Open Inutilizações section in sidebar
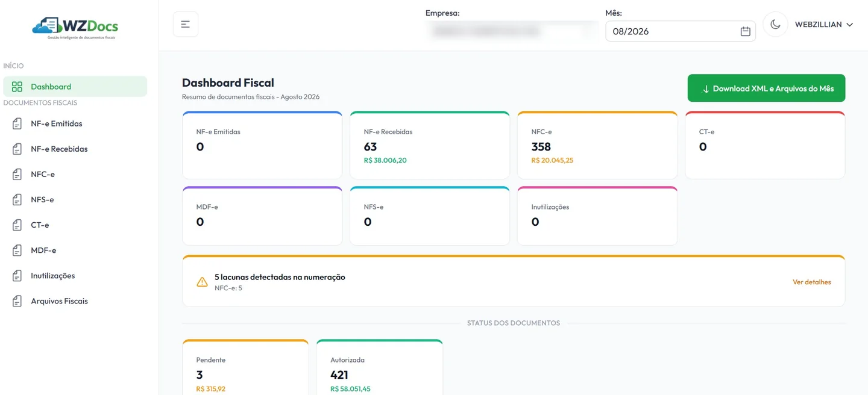 (75, 275)
